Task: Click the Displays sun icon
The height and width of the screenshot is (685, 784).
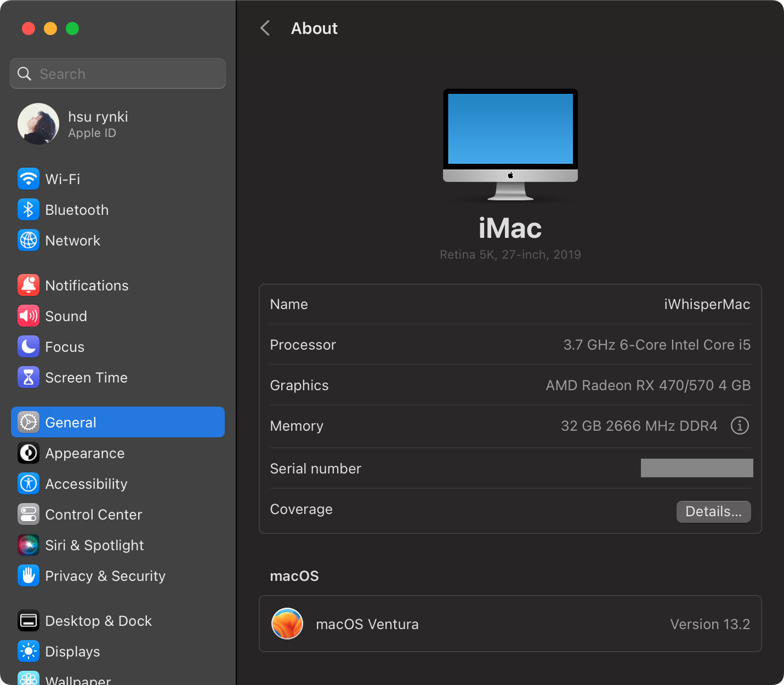Action: click(29, 651)
